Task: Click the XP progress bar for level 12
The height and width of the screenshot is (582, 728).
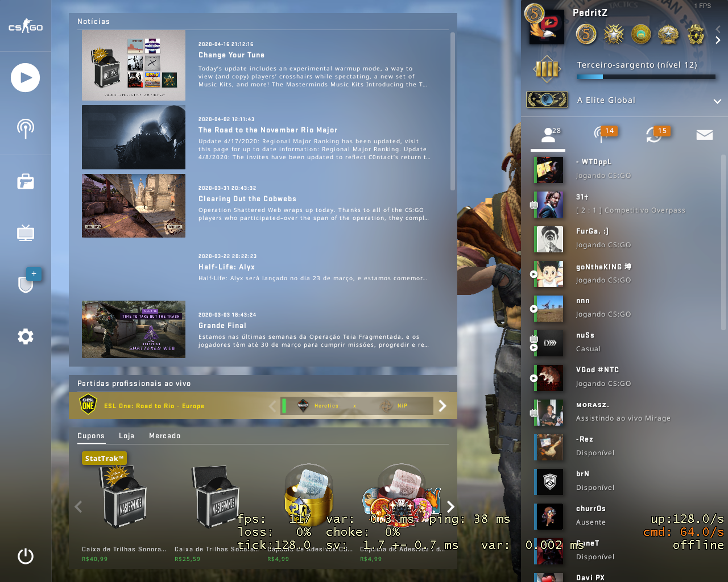Action: (x=646, y=77)
